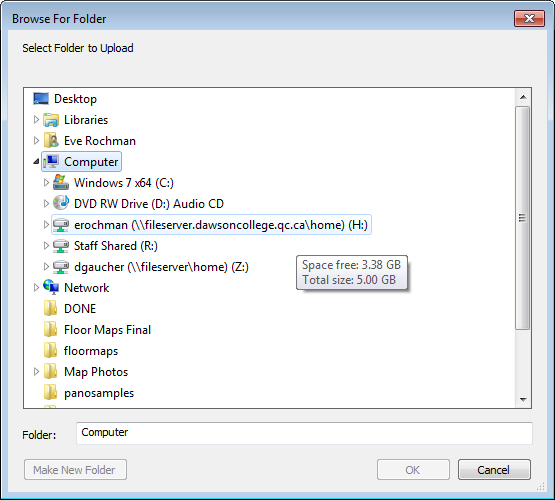Click the Eve Rochman user folder icon
The image size is (555, 500).
[x=51, y=141]
